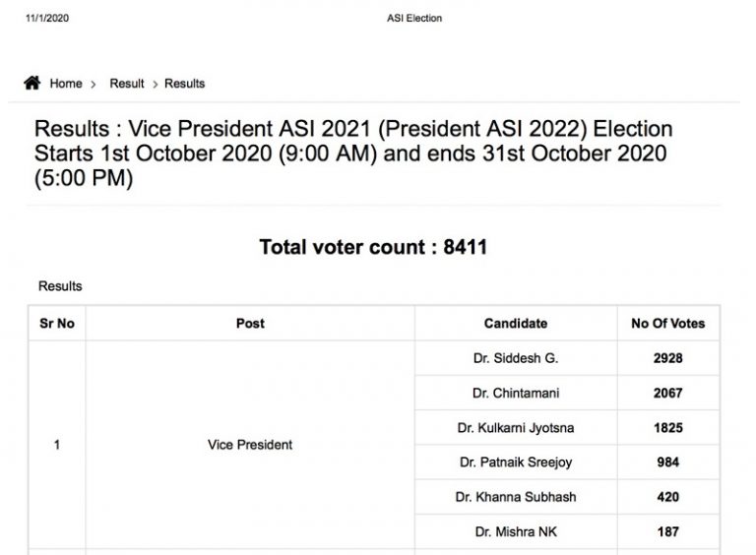Click the 2928 vote count cell
The width and height of the screenshot is (756, 555).
click(x=667, y=358)
